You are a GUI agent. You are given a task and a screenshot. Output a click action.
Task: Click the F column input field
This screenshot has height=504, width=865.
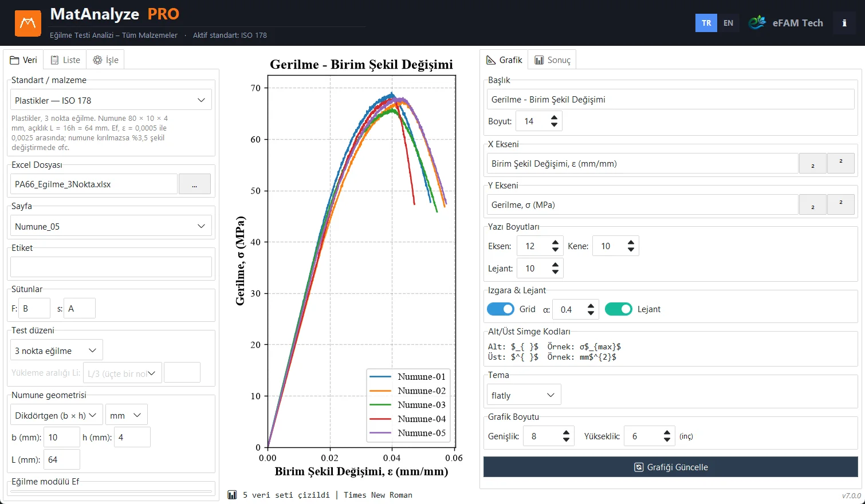34,308
